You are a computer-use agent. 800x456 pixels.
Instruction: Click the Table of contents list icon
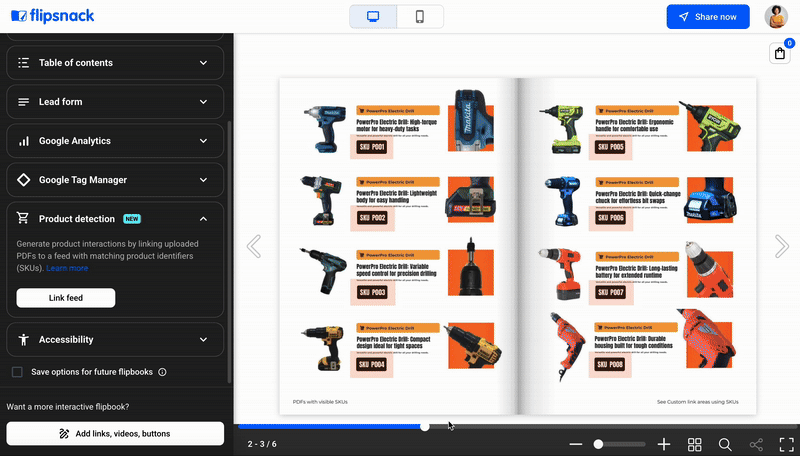click(23, 63)
